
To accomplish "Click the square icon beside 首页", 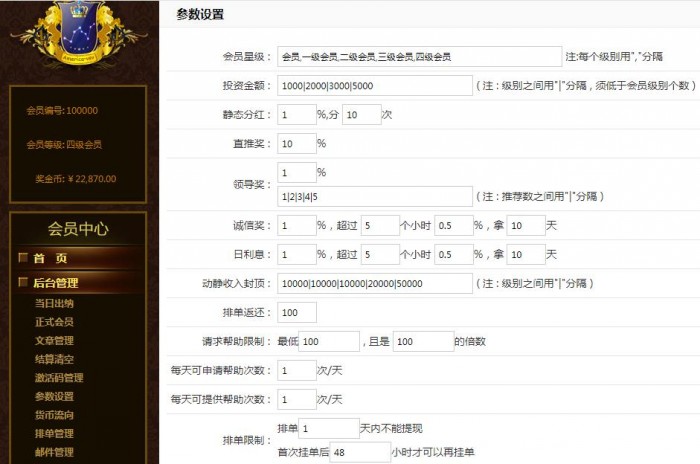I will (22, 258).
